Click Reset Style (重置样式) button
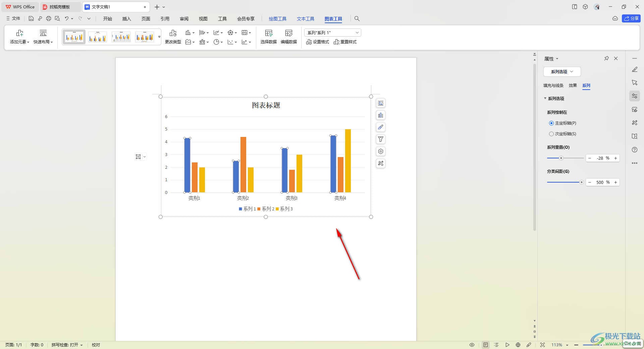644x349 pixels. pos(345,42)
